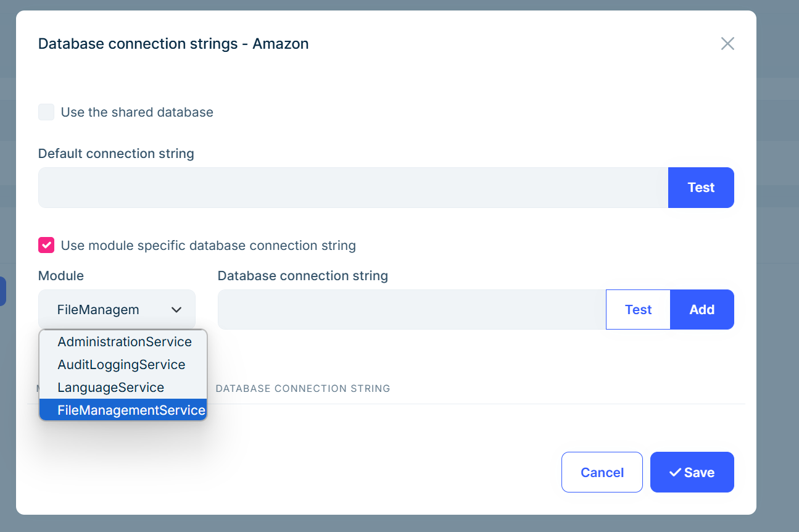
Task: Choose AuditLoggingService in the dropdown list
Action: click(x=122, y=365)
